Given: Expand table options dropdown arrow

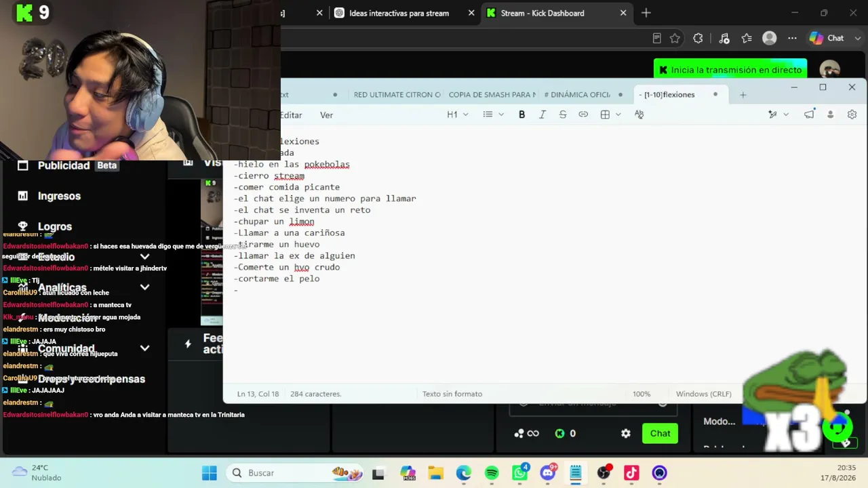Looking at the screenshot, I should 618,115.
